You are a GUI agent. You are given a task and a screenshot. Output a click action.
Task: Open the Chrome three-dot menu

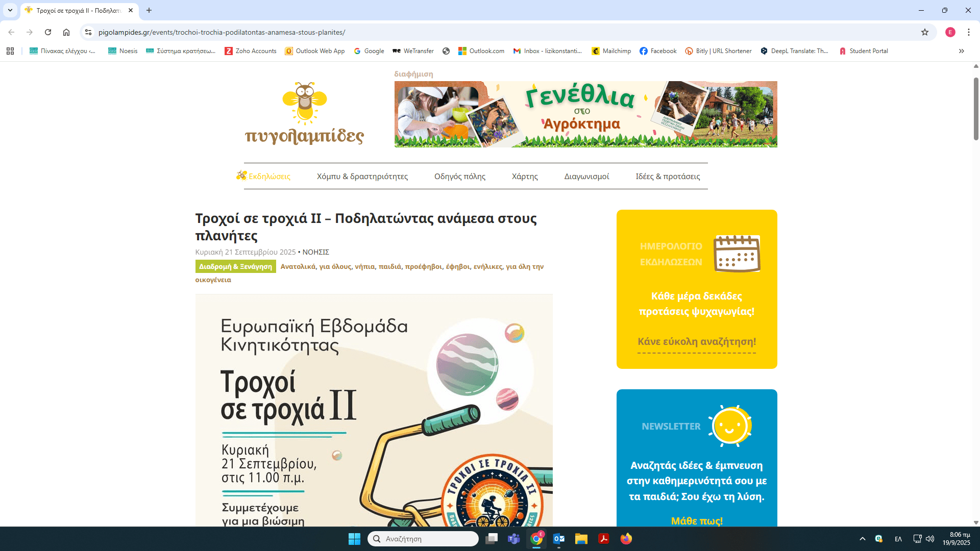pyautogui.click(x=968, y=32)
